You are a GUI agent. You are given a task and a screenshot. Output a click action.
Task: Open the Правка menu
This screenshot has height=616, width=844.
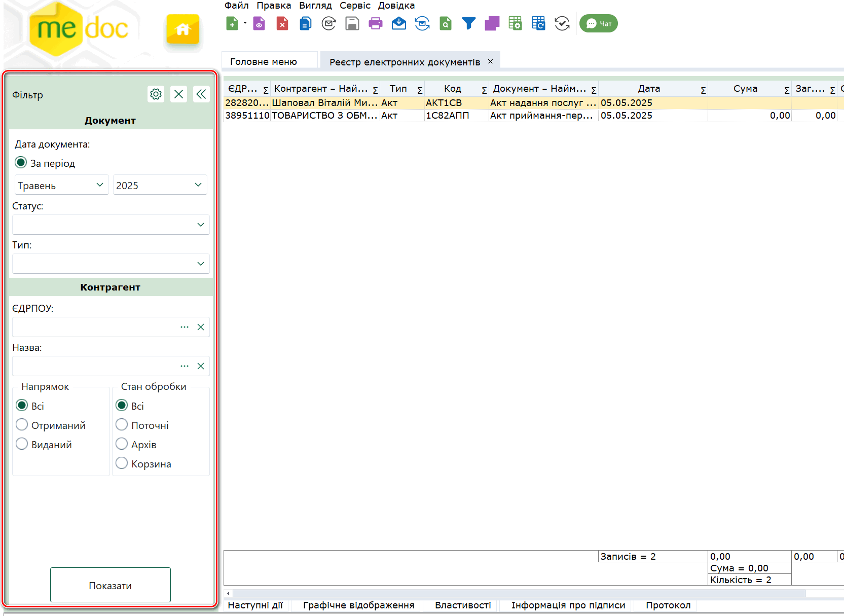(274, 6)
